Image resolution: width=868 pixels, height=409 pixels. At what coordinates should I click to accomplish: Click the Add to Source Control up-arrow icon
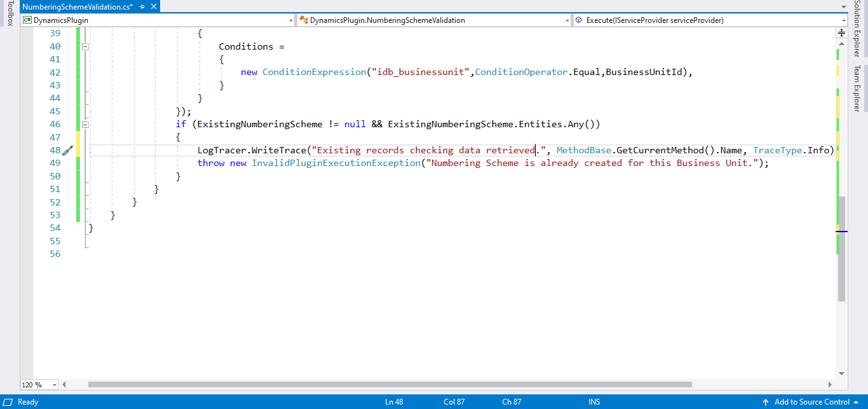pyautogui.click(x=766, y=402)
